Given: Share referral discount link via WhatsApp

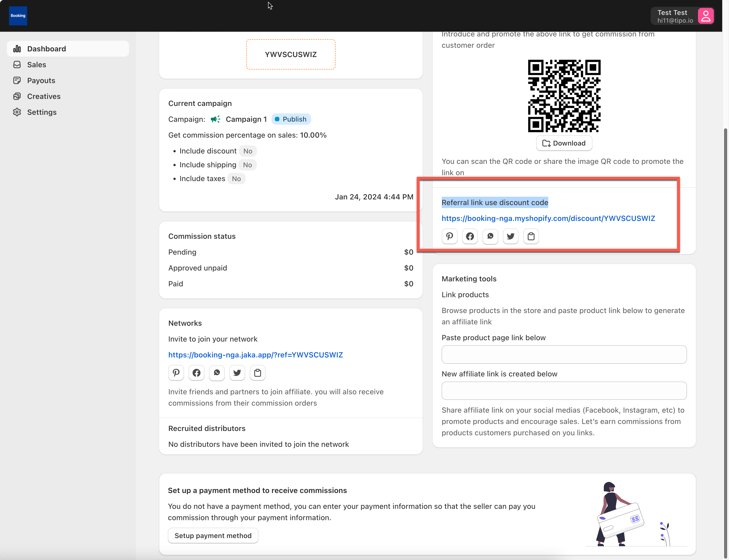Looking at the screenshot, I should click(x=490, y=236).
